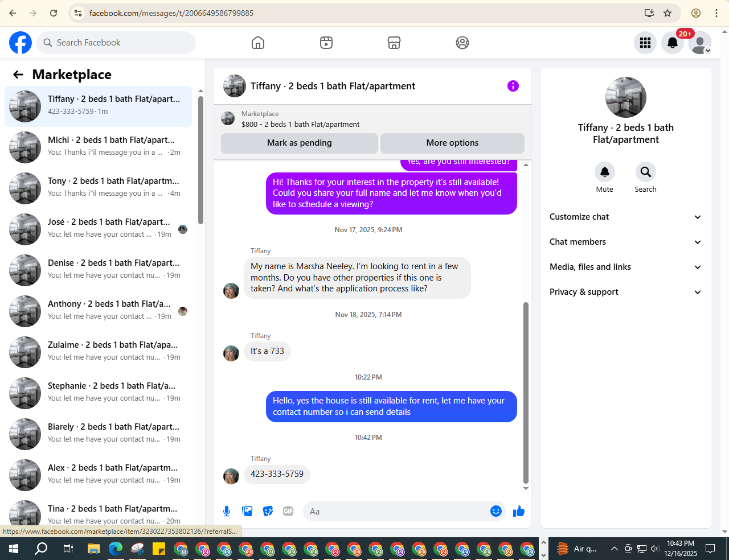Open taskbar clock showing 10:43 PM
Screen dimensions: 729x560
[x=681, y=549]
